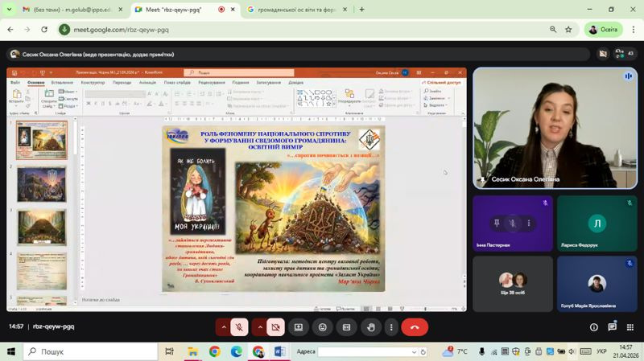Open Word from the taskbar
Viewport: 644px width, 361px height.
coord(279,351)
